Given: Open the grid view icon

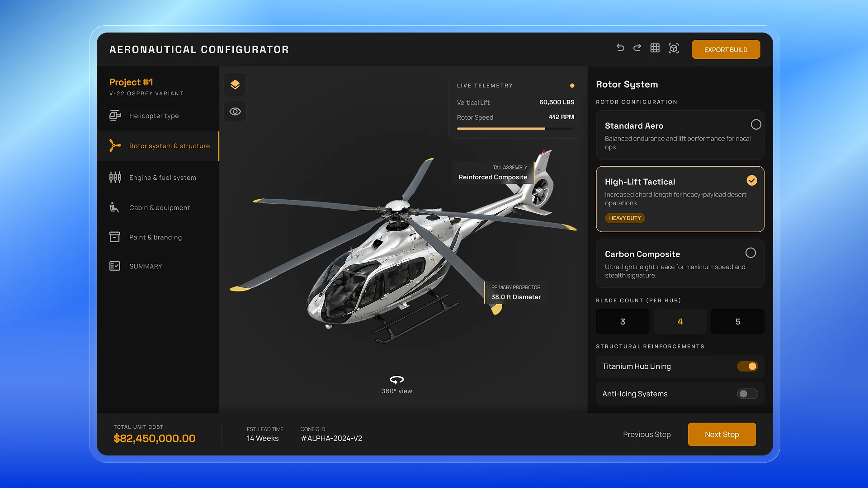Looking at the screenshot, I should click(655, 48).
